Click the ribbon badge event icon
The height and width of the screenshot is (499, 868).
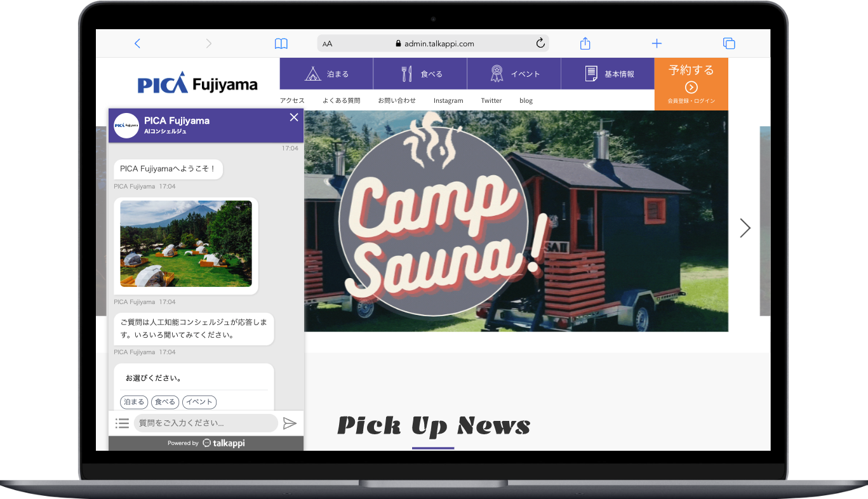[x=497, y=74]
